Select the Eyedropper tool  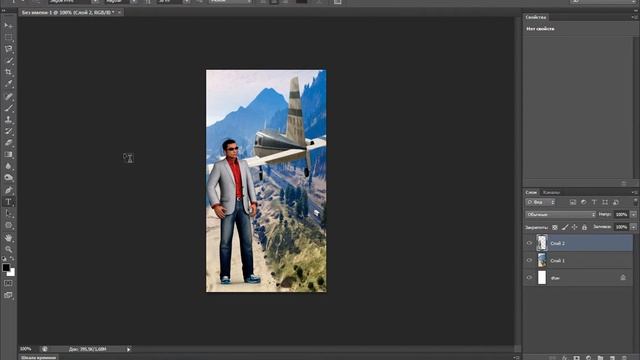tap(8, 84)
